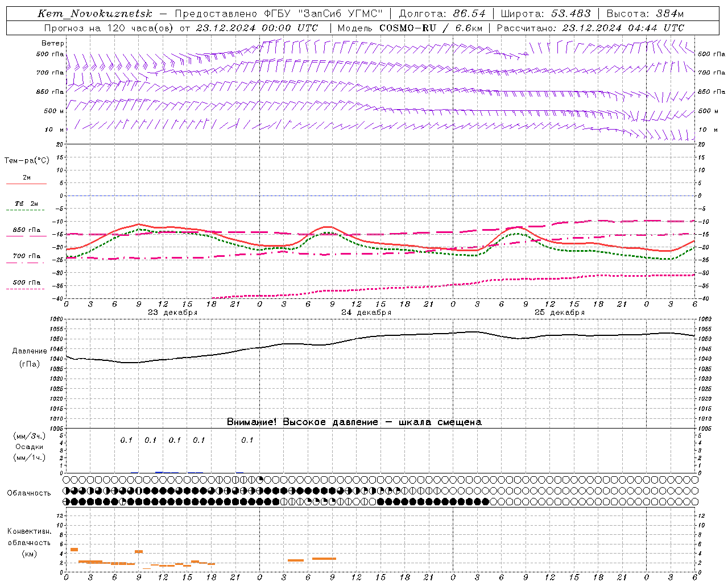This screenshot has width=728, height=582.
Task: Click the long orange convective bar on 24 декабря
Action: 324,559
